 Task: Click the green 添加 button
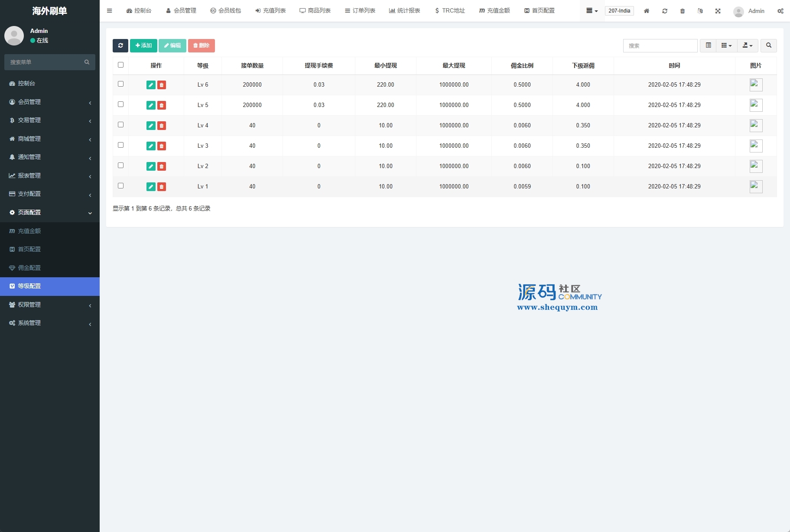(x=143, y=45)
